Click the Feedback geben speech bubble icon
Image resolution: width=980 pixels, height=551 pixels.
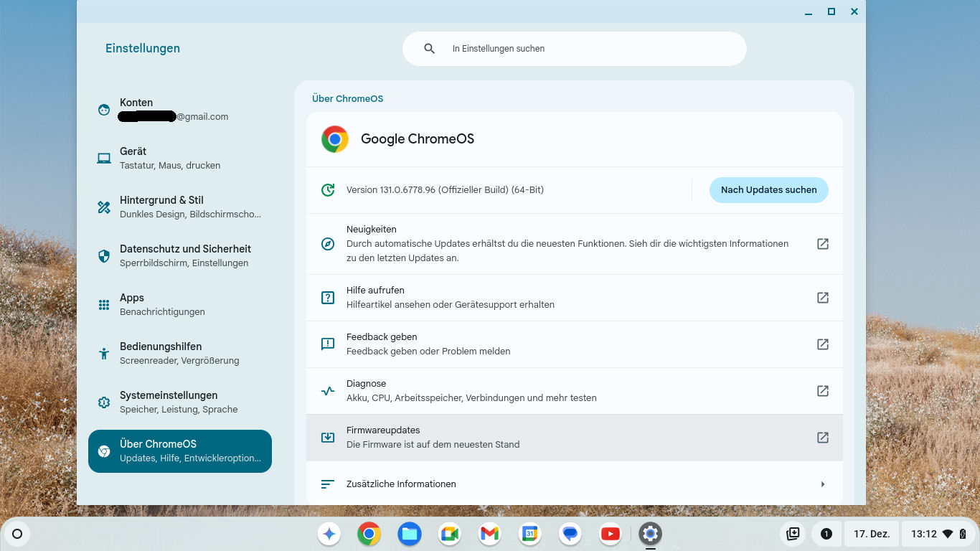point(328,344)
